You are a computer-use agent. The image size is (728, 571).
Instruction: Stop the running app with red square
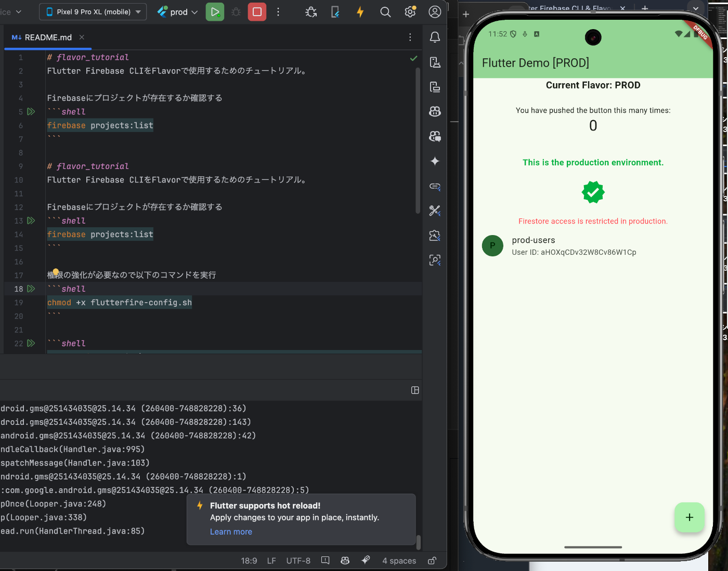tap(257, 12)
